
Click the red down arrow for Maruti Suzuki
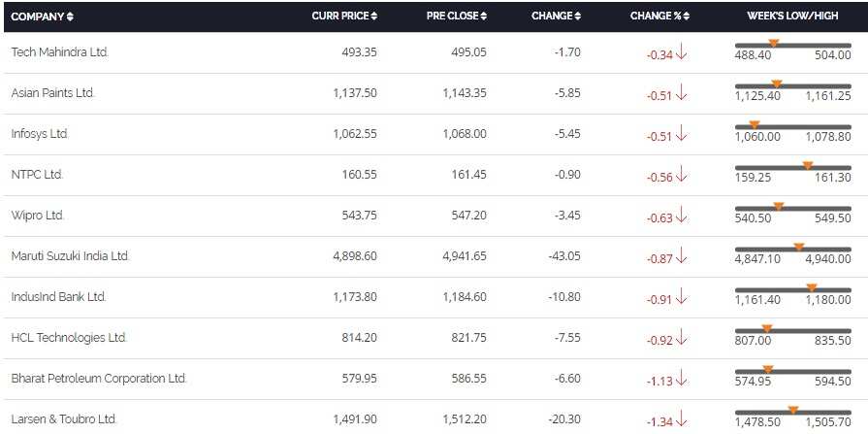click(x=682, y=257)
